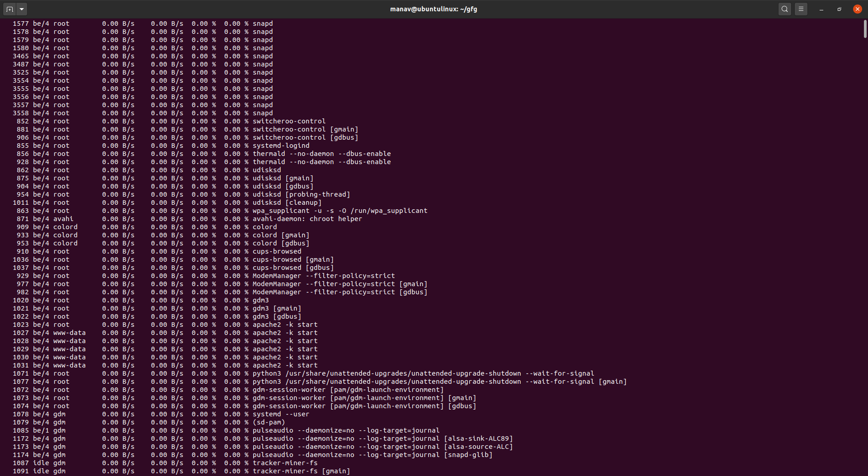The width and height of the screenshot is (868, 476).
Task: Minimize the terminal window
Action: (x=821, y=9)
